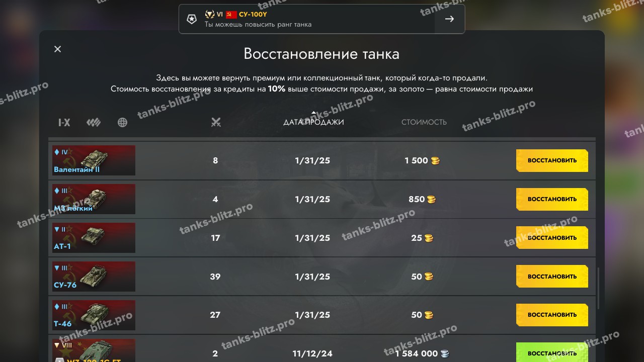Click green restore button for WZ-120-1G FT
The height and width of the screenshot is (362, 644).
pyautogui.click(x=552, y=352)
